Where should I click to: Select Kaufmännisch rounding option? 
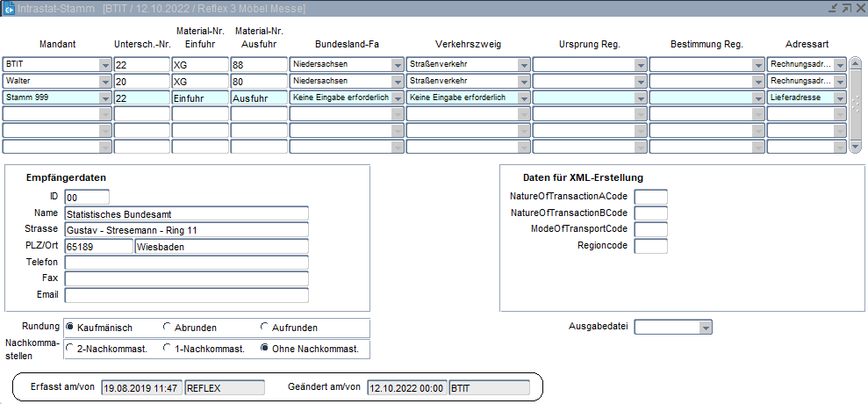coord(70,328)
